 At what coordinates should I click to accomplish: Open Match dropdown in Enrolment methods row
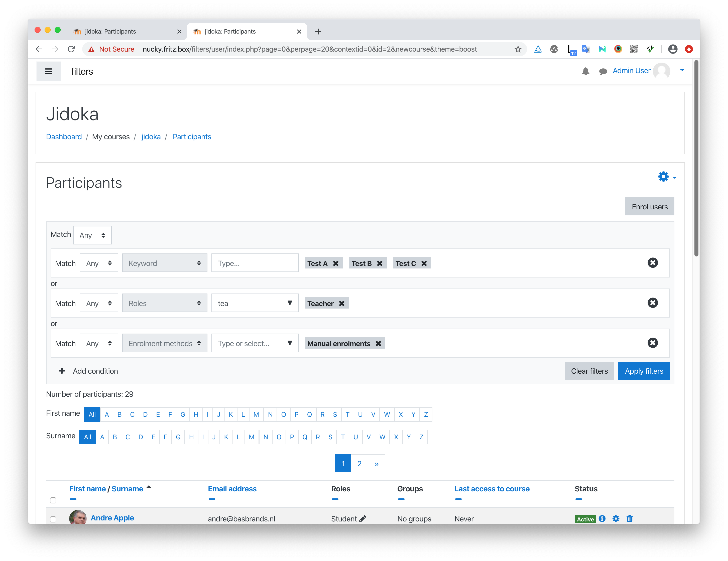click(x=99, y=343)
